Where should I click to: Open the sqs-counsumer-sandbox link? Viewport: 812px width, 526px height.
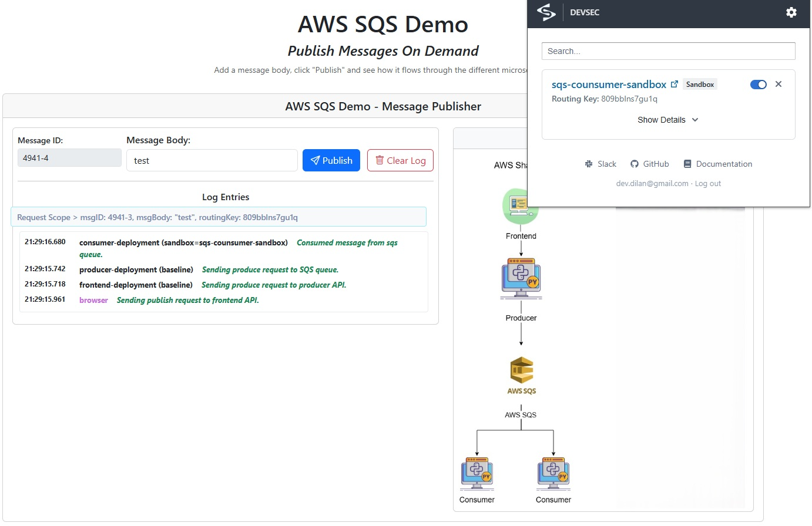pos(609,85)
